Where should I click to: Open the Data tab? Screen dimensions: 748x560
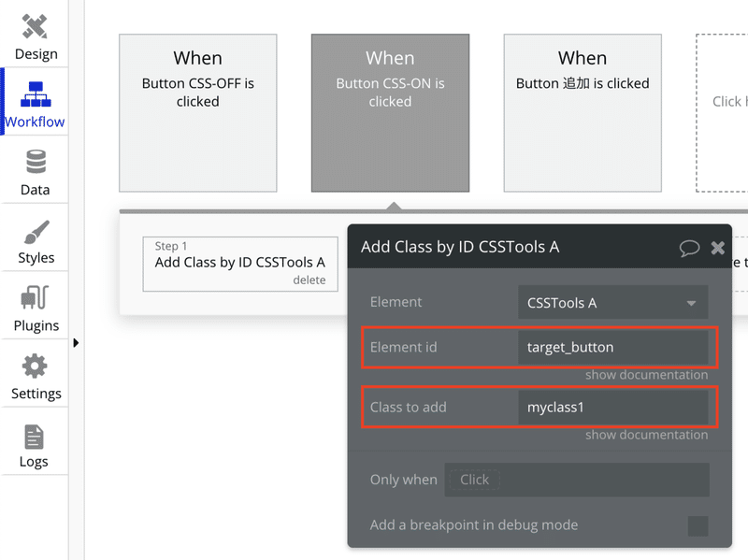point(36,173)
